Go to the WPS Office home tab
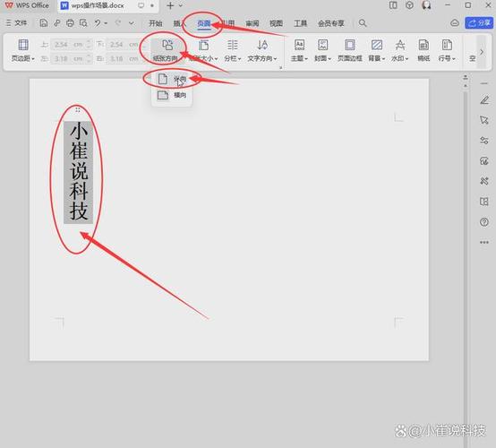Viewport: 496px width, 448px height. pyautogui.click(x=27, y=5)
